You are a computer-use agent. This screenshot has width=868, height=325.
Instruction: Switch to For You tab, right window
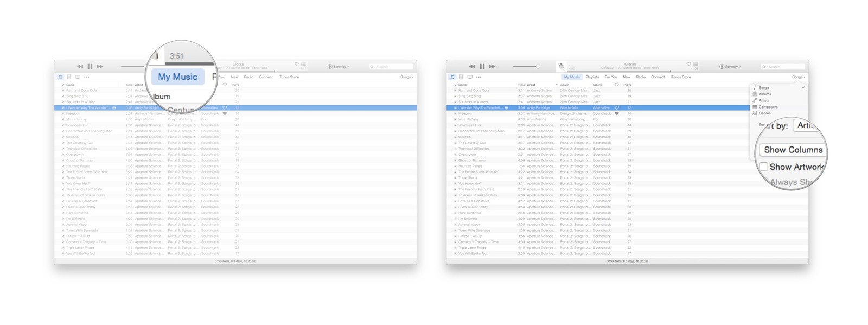pyautogui.click(x=611, y=77)
